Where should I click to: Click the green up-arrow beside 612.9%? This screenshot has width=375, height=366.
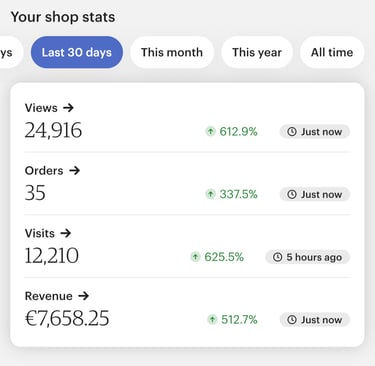tap(210, 131)
